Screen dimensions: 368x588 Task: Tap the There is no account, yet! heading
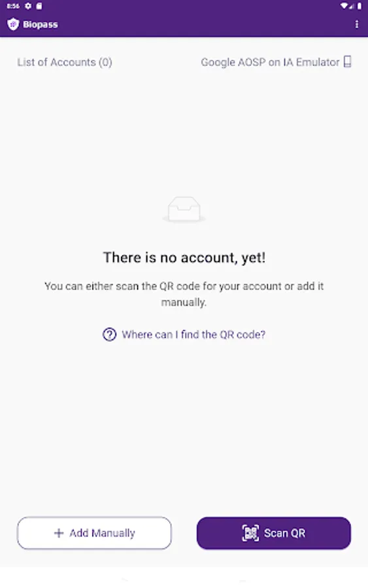pos(184,257)
